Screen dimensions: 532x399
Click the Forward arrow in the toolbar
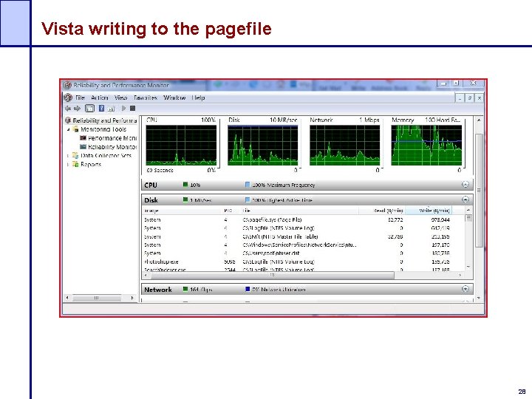coord(78,108)
